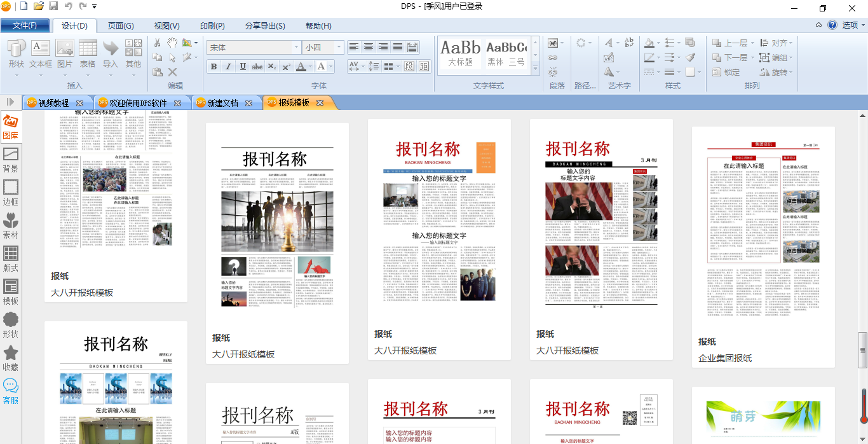Toggle italic formatting button
Image resolution: width=868 pixels, height=444 pixels.
tap(228, 67)
